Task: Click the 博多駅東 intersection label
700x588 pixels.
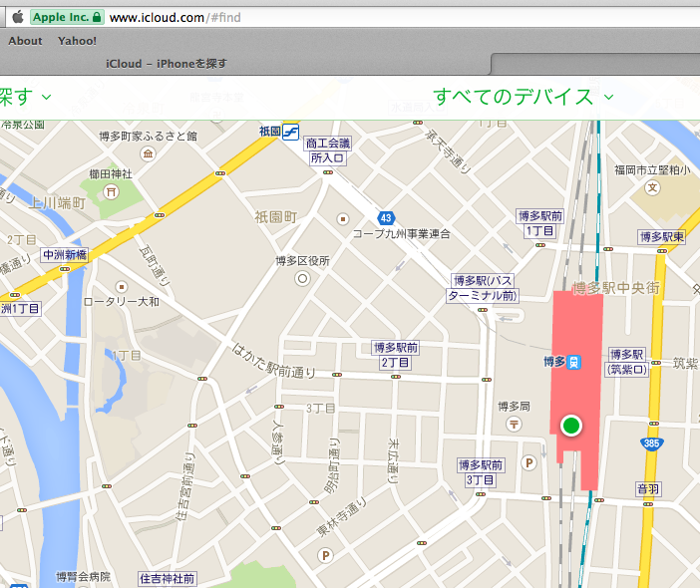Action: [661, 237]
